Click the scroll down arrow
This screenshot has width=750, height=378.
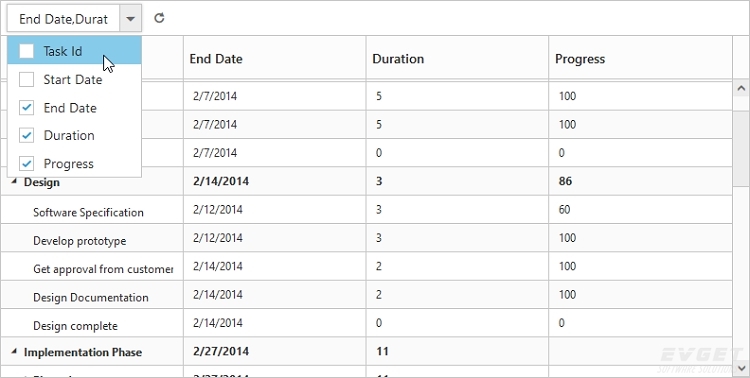[x=741, y=368]
